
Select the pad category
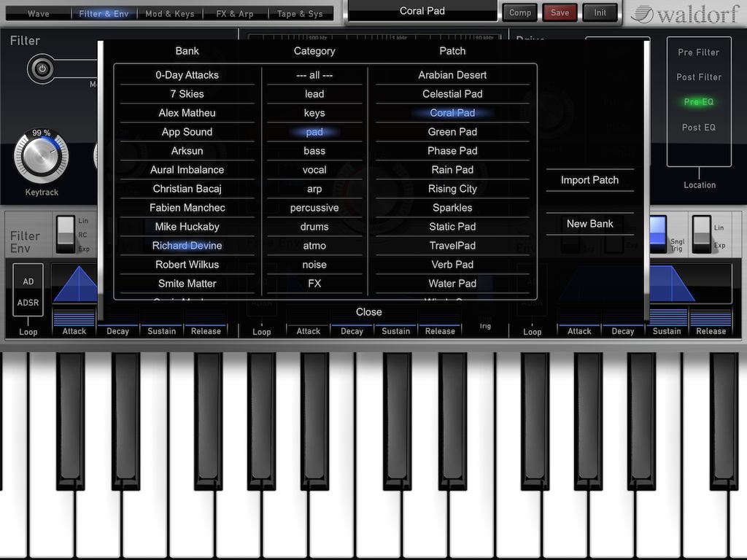pyautogui.click(x=314, y=132)
